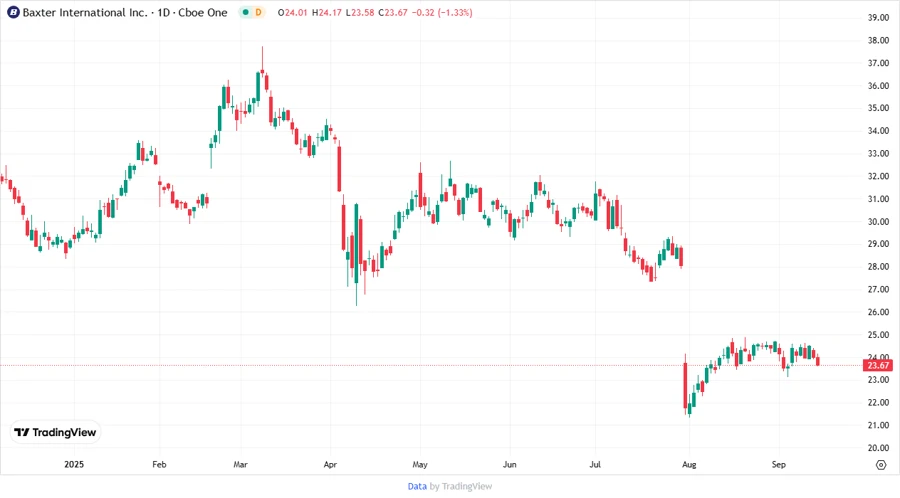Click the 22.00 price axis label

(878, 403)
